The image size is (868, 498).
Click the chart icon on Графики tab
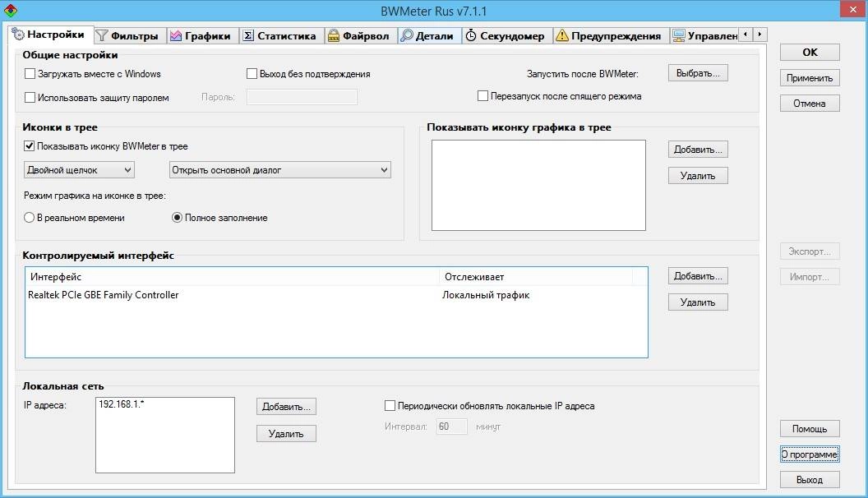click(176, 36)
